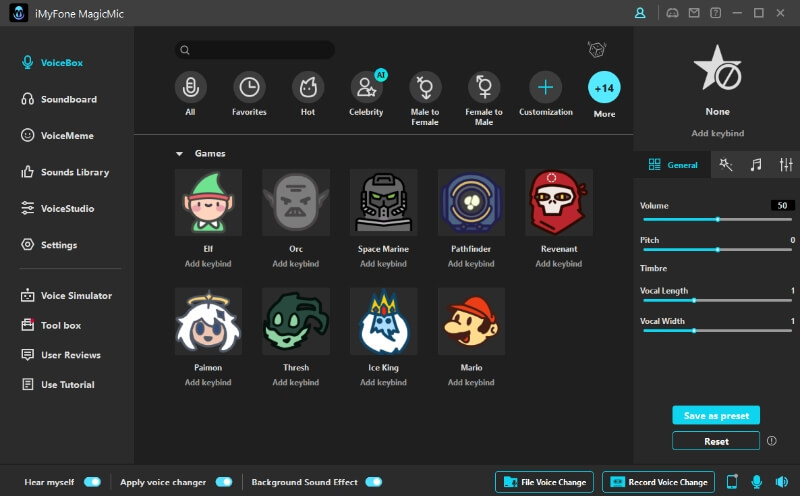Click the iMyFone MagicMic logo icon

click(x=19, y=13)
